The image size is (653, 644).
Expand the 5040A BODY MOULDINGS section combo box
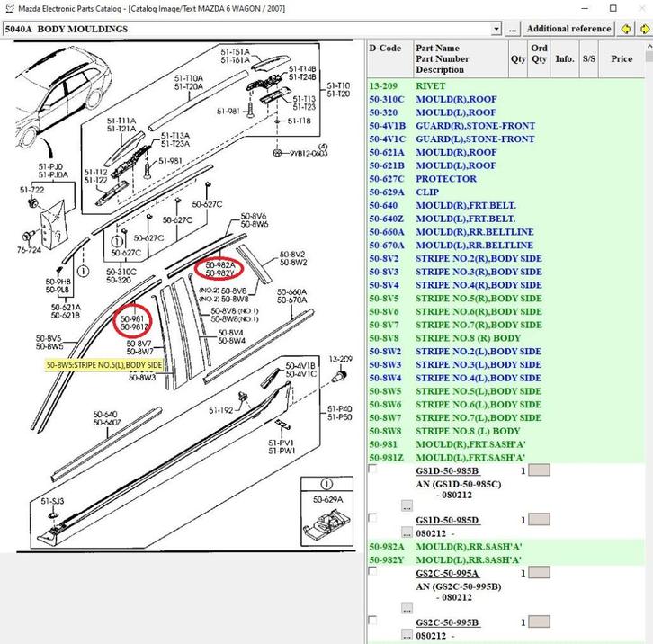250,29
